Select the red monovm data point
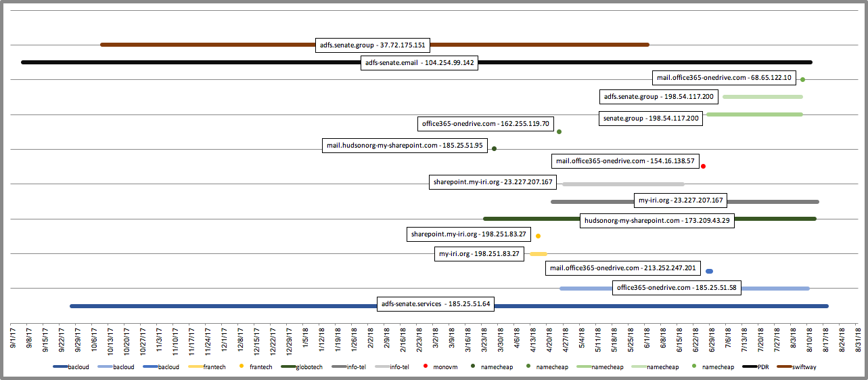 coord(704,166)
